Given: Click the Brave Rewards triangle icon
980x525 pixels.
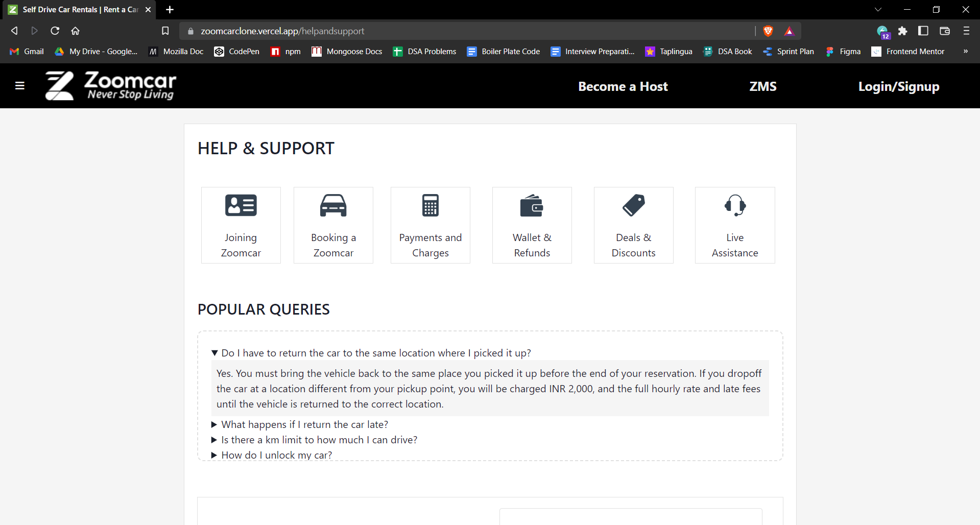Looking at the screenshot, I should (x=789, y=31).
